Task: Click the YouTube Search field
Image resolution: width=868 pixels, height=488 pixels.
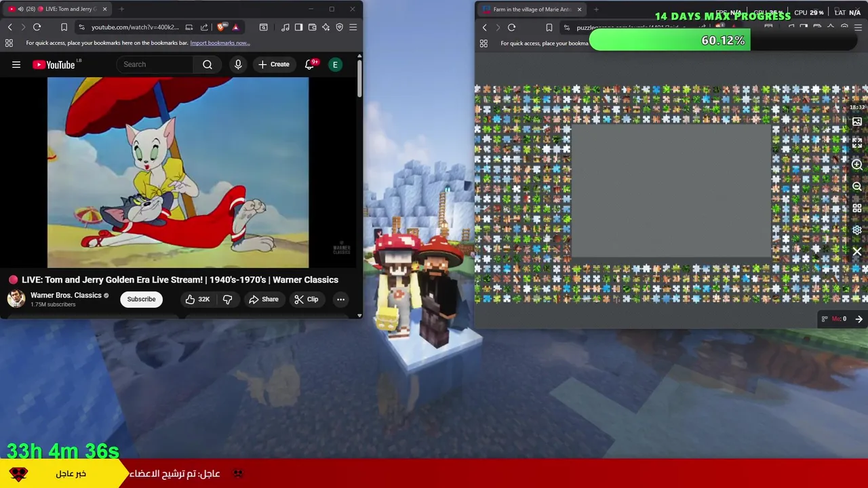Action: (x=155, y=64)
